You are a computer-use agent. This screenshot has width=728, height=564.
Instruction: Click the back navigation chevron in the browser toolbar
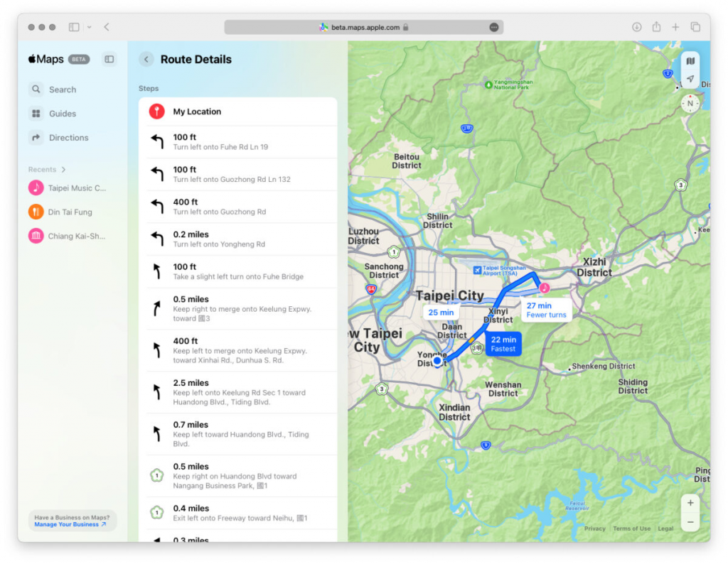(107, 26)
